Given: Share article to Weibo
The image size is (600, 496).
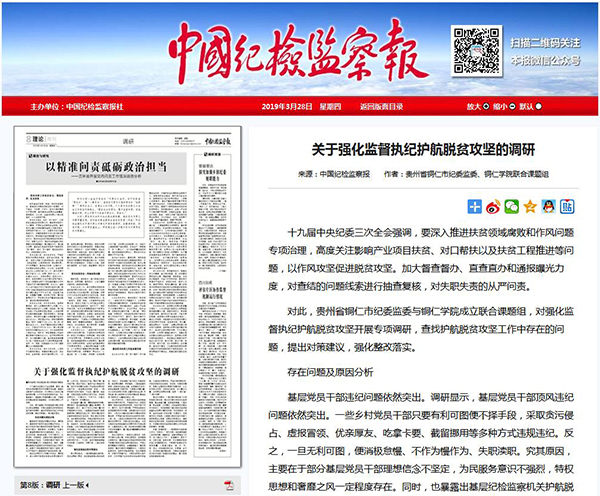Looking at the screenshot, I should tap(493, 207).
